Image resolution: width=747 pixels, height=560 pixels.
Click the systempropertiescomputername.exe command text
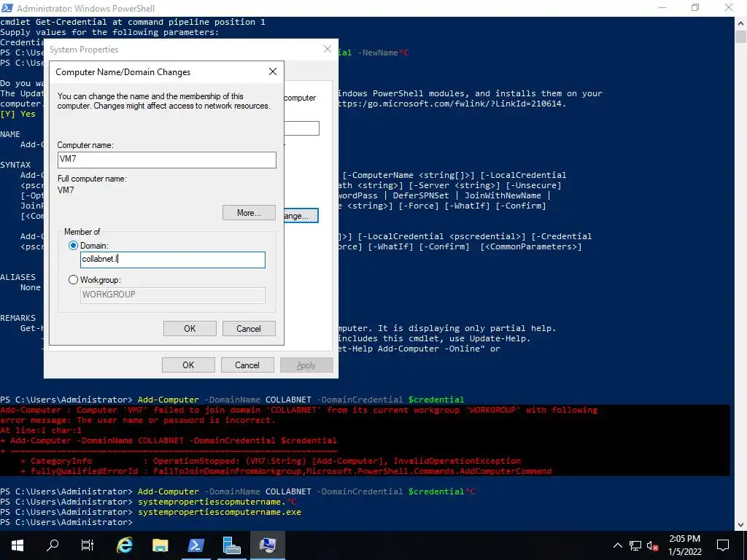(220, 512)
